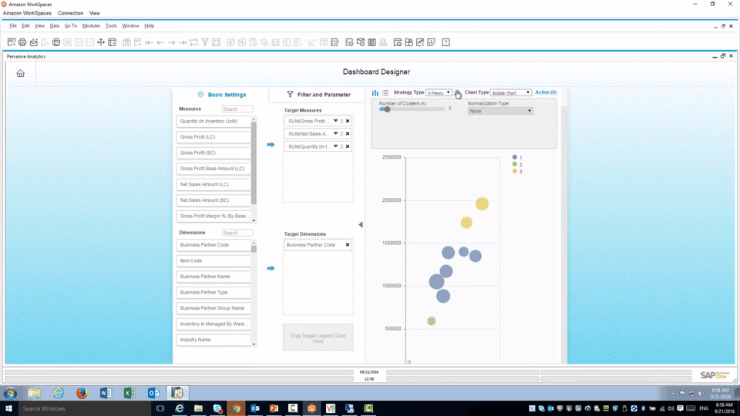Switch to the Filter and Parameter tab
The width and height of the screenshot is (740, 416).
point(318,94)
